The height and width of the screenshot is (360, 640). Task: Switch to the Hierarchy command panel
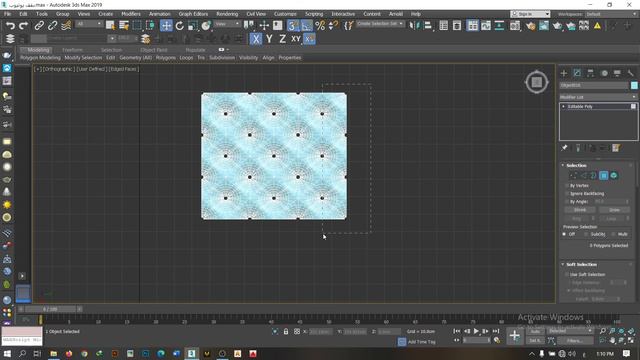point(591,73)
